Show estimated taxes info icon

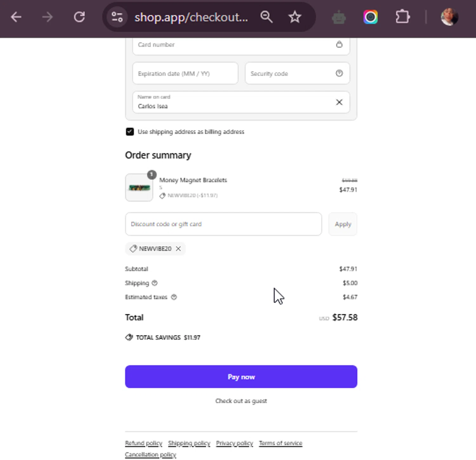pos(174,297)
